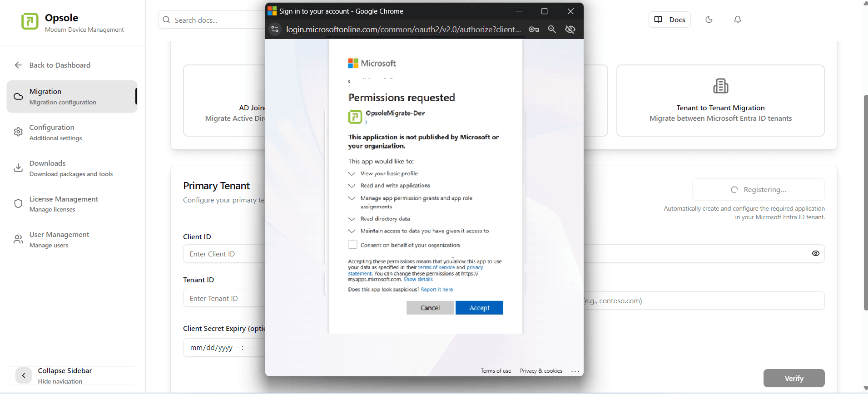Click the Client Secret Expiry date field
868x394 pixels.
(x=224, y=348)
